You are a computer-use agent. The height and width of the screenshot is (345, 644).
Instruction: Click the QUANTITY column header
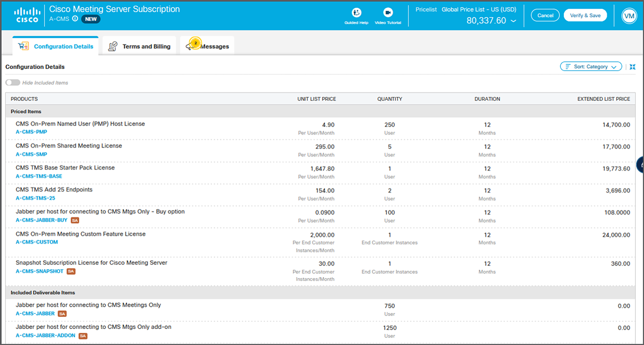point(389,99)
